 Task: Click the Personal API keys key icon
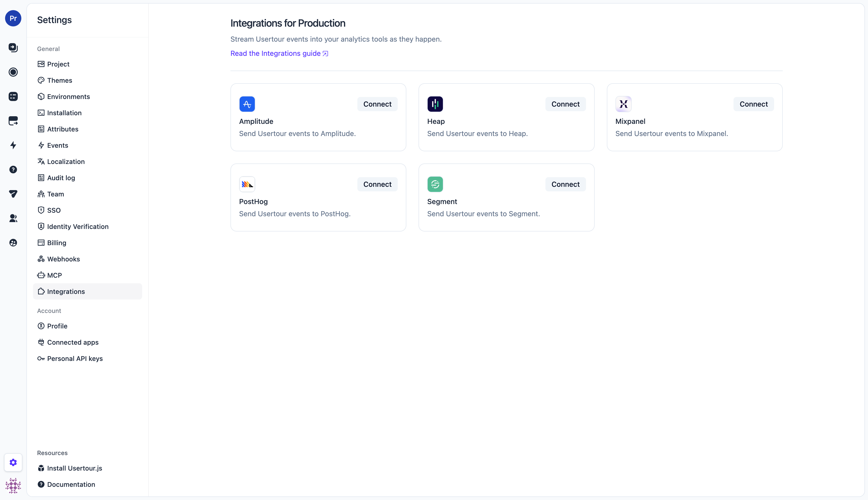point(41,359)
